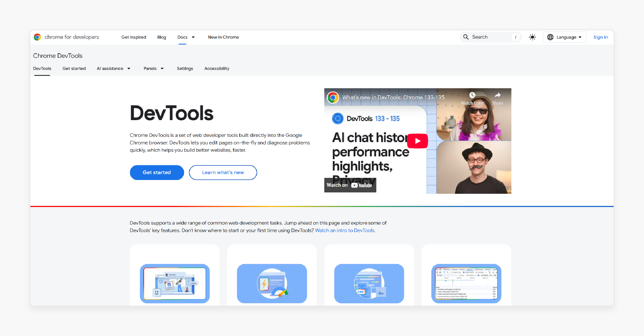
Task: Expand the AI assistance dropdown arrow
Action: 129,69
